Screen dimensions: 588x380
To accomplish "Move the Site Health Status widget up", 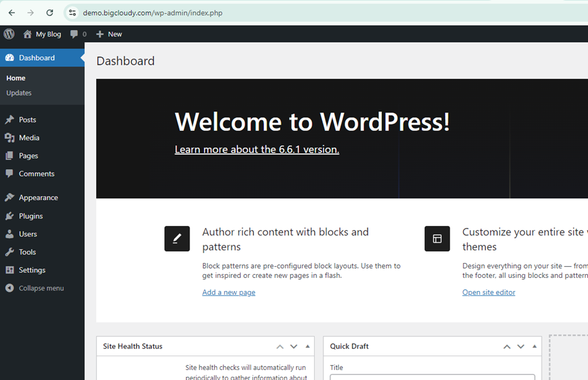I will (x=280, y=346).
